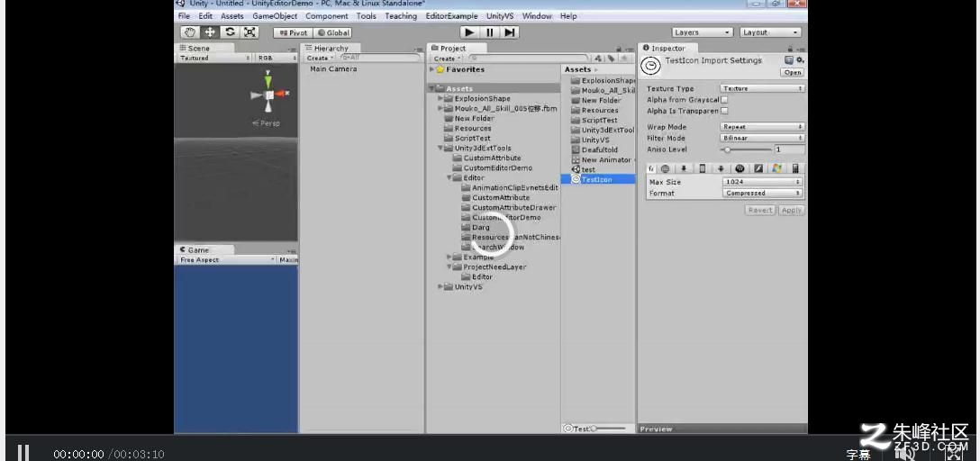Screen dimensions: 980x461
Task: Expand the Favorites section
Action: [431, 69]
